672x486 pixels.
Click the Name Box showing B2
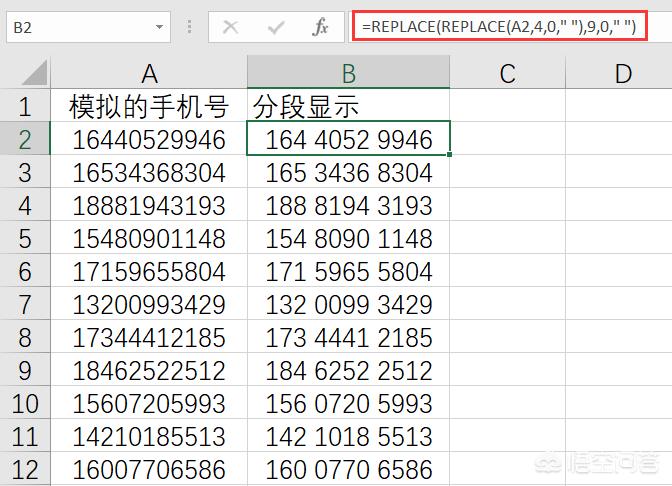pyautogui.click(x=88, y=27)
